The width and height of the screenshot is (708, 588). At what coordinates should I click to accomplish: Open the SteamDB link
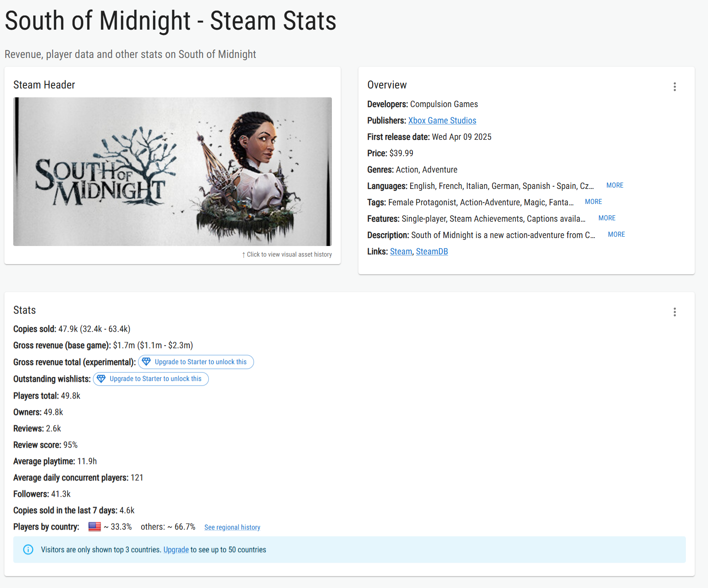point(432,251)
